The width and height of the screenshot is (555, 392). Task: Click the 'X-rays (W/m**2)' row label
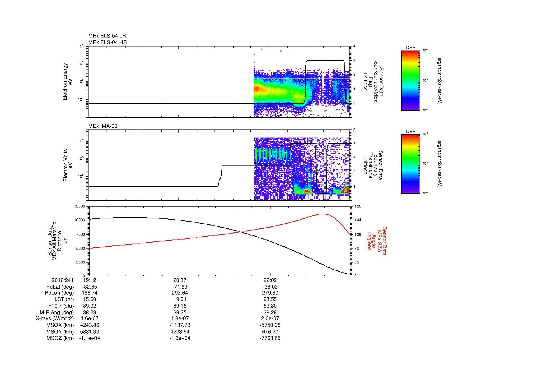[55, 318]
